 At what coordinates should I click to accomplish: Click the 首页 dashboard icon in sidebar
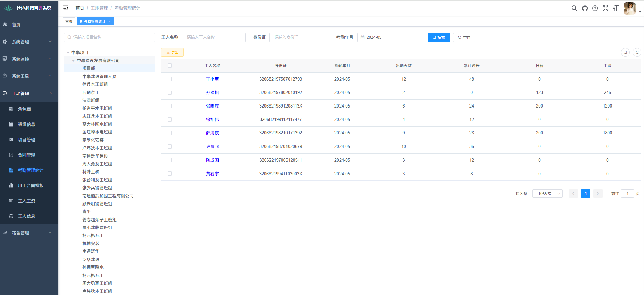[5, 24]
